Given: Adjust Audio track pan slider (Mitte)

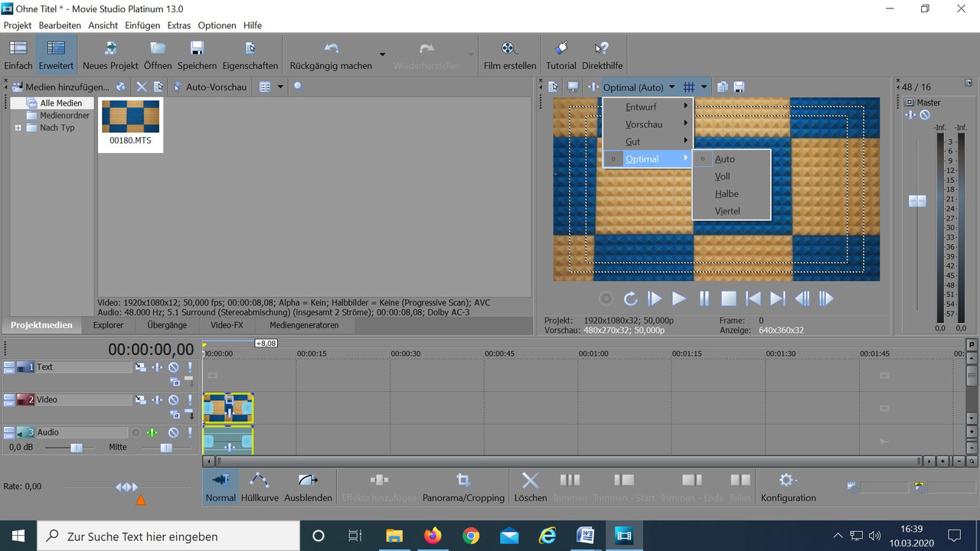Looking at the screenshot, I should point(166,448).
